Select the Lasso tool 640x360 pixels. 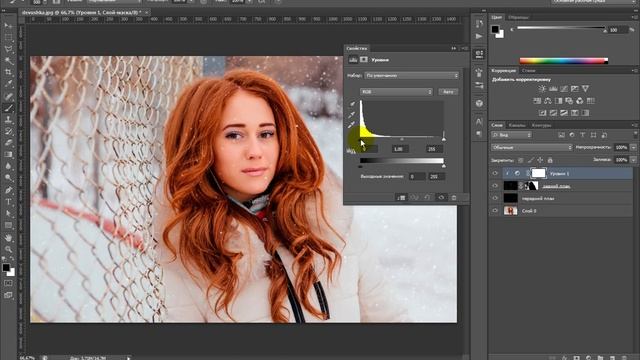[x=8, y=49]
